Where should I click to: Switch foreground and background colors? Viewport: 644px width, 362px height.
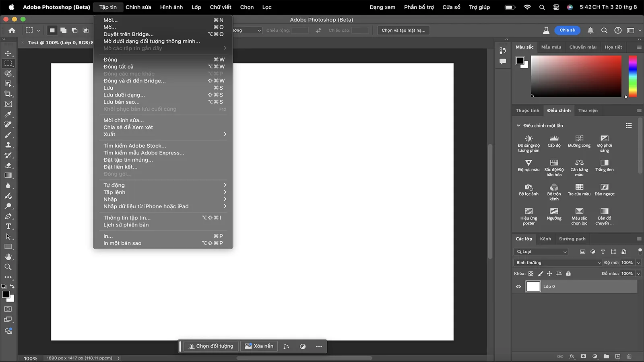(12, 286)
